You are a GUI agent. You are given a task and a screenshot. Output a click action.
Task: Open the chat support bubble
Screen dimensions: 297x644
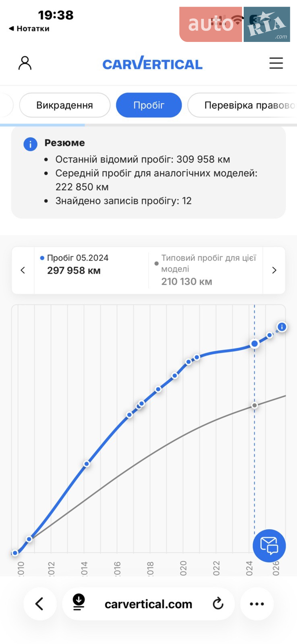pos(269,546)
